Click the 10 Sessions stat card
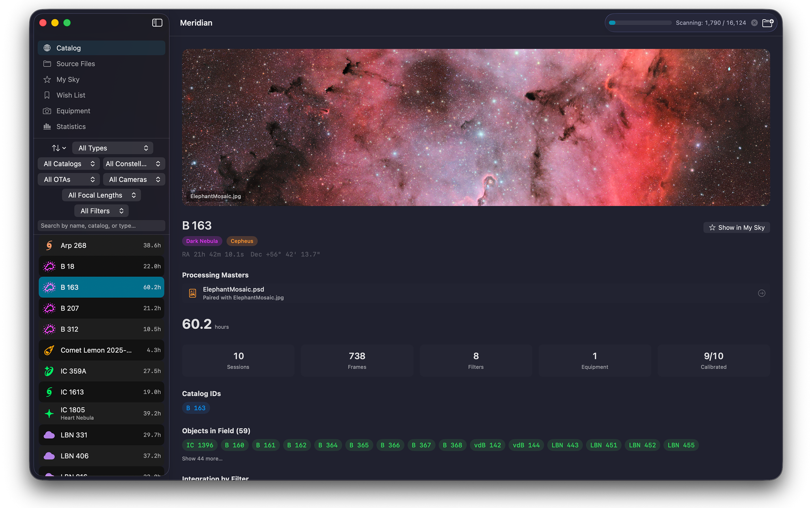Image resolution: width=812 pixels, height=508 pixels. 238,360
